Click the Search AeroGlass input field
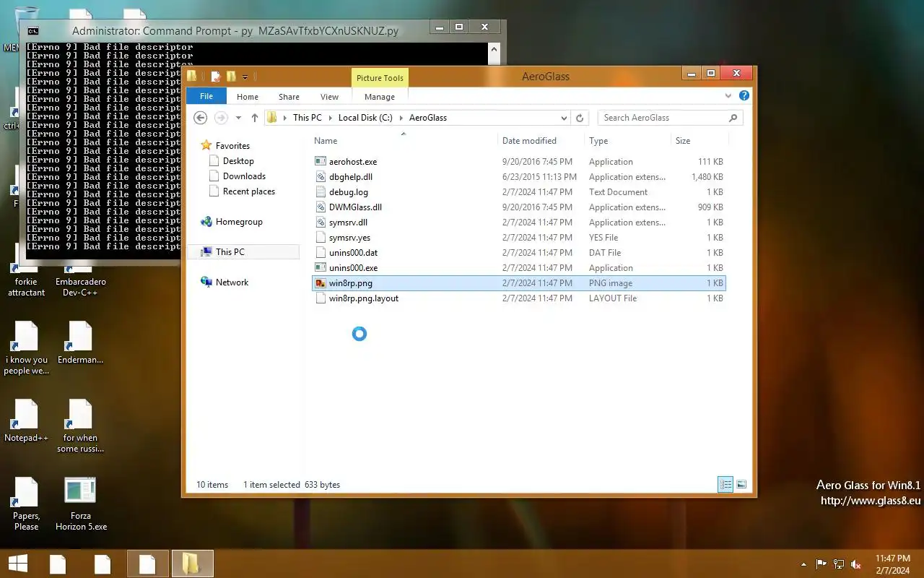This screenshot has width=924, height=578. pyautogui.click(x=670, y=118)
